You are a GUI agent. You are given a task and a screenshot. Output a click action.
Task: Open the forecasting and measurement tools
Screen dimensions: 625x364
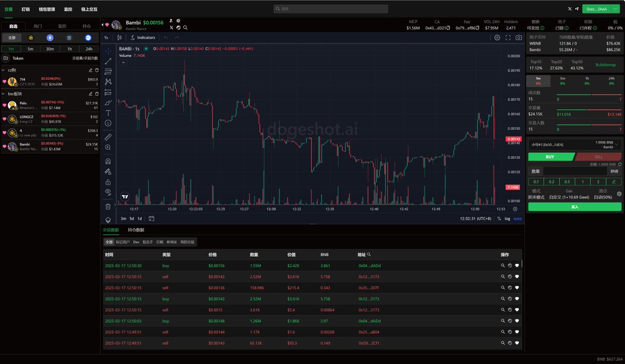pyautogui.click(x=108, y=92)
